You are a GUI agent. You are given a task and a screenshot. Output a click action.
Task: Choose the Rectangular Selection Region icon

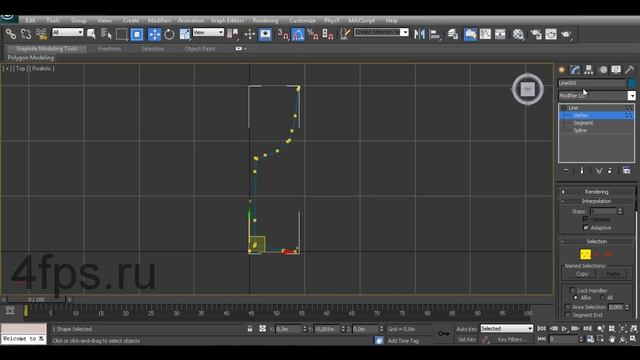[x=121, y=34]
